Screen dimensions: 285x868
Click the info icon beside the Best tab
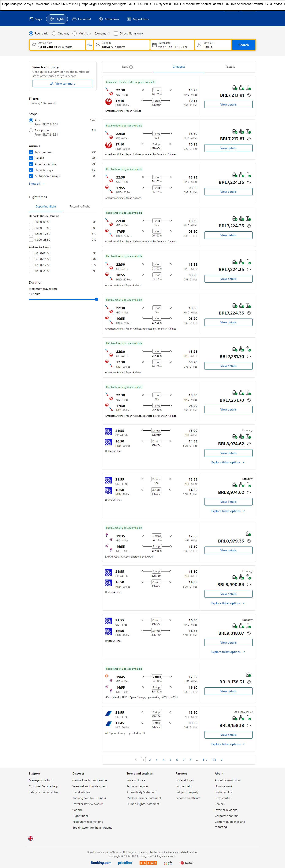(131, 67)
